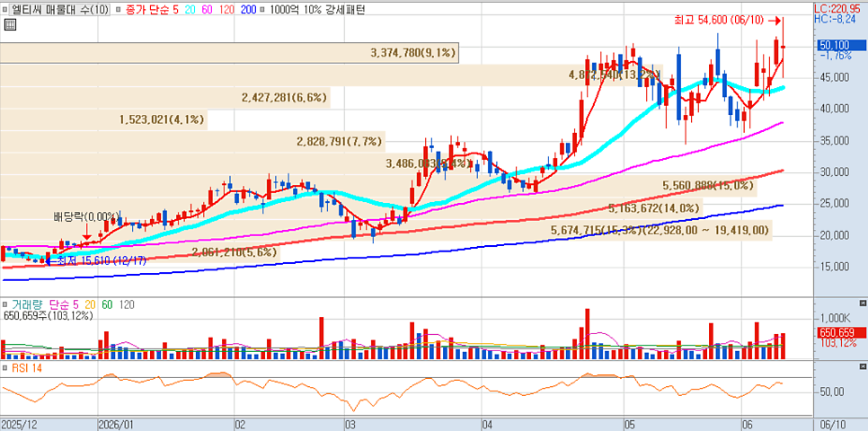Click the RSI pane top-right arrow button

863,367
